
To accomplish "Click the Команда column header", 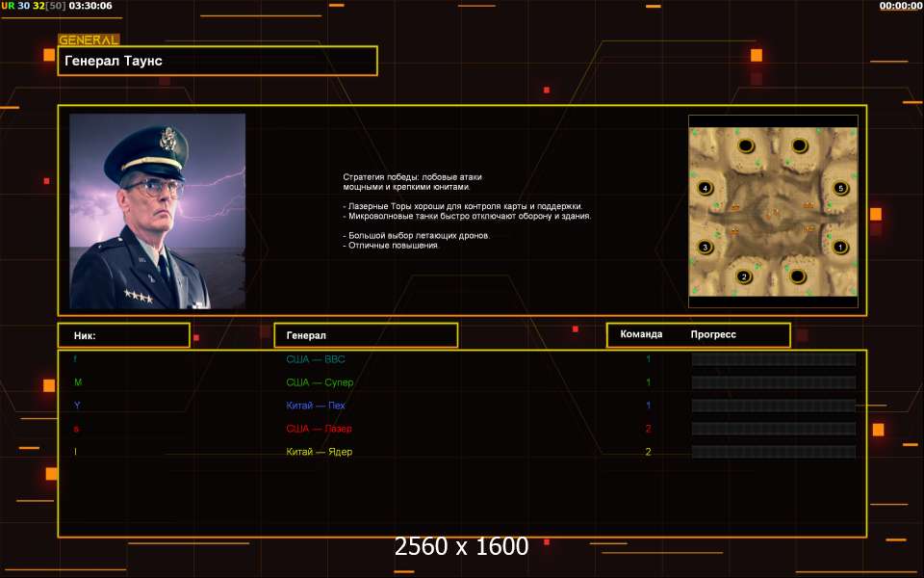I will 641,334.
